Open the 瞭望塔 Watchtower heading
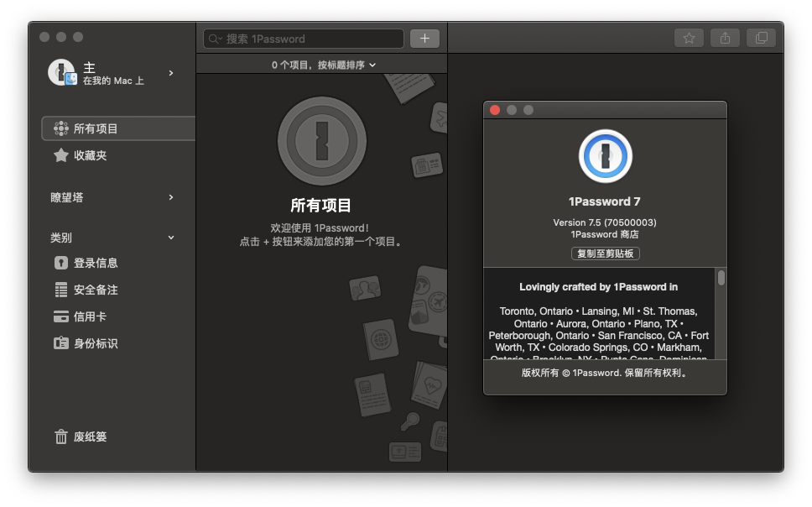Image resolution: width=812 pixels, height=507 pixels. tap(67, 197)
